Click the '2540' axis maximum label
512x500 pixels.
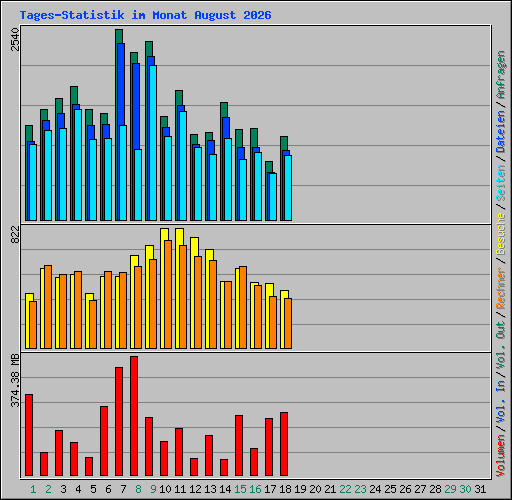15,39
